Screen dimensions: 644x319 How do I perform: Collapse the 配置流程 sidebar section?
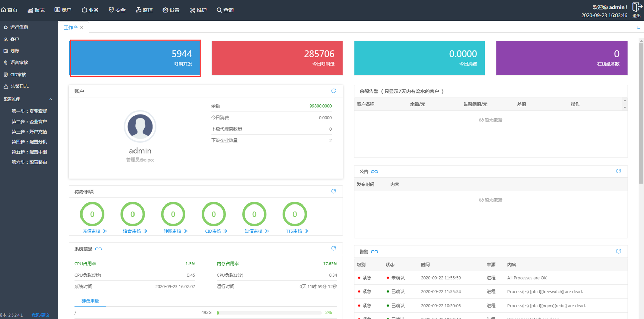[x=51, y=99]
